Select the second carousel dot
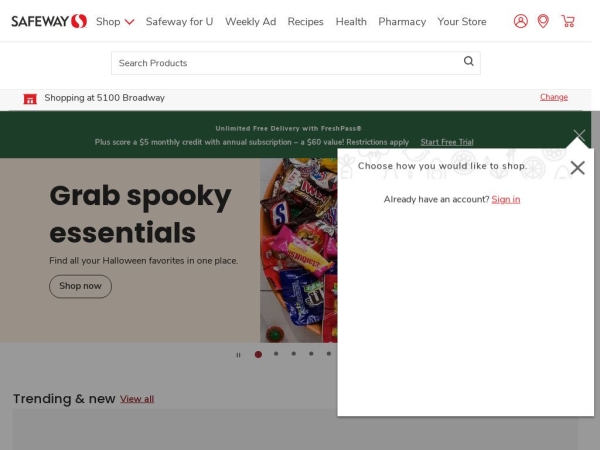Image resolution: width=600 pixels, height=450 pixels. click(276, 354)
